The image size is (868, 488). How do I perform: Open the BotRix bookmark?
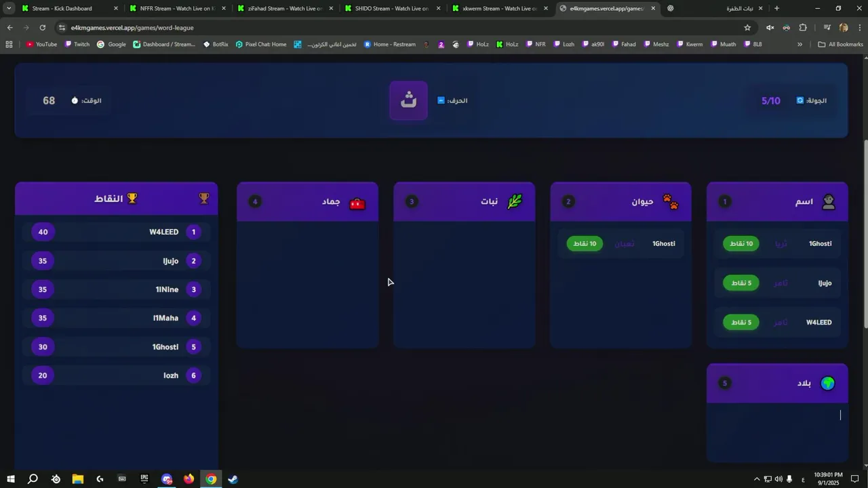[216, 44]
